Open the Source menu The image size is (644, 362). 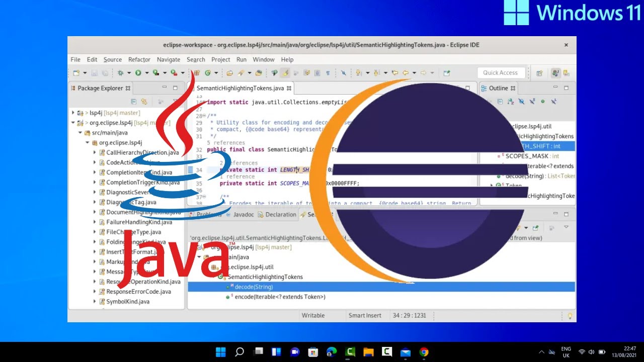pos(113,59)
